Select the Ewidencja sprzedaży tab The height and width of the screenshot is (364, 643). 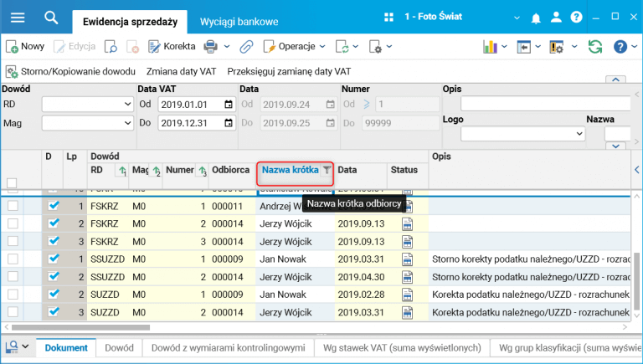click(x=130, y=22)
